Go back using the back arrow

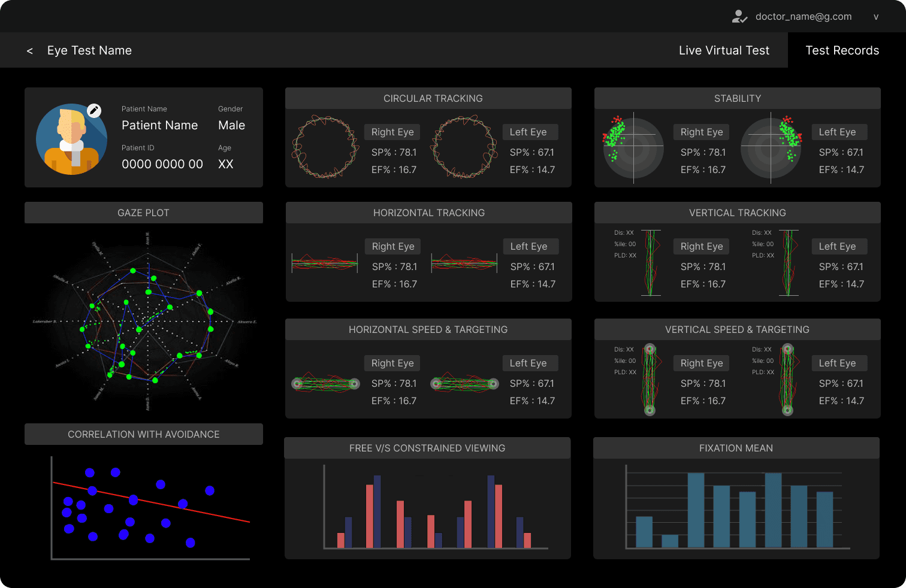pos(30,51)
